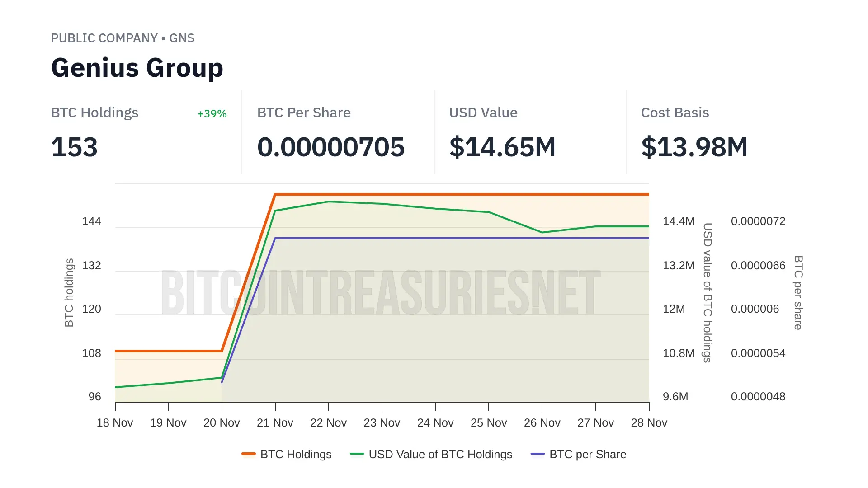Click the 144 BTC holdings axis label
868x488 pixels.
click(91, 221)
